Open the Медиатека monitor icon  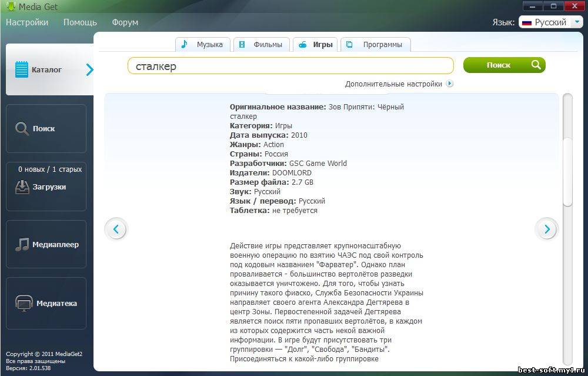pos(24,304)
